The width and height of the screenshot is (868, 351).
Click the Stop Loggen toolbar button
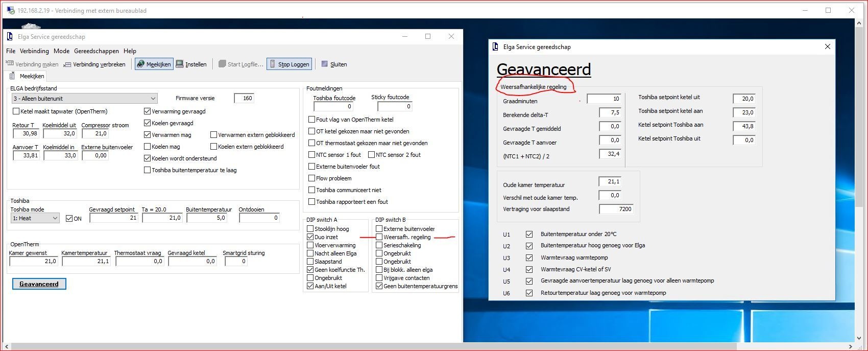pyautogui.click(x=289, y=64)
